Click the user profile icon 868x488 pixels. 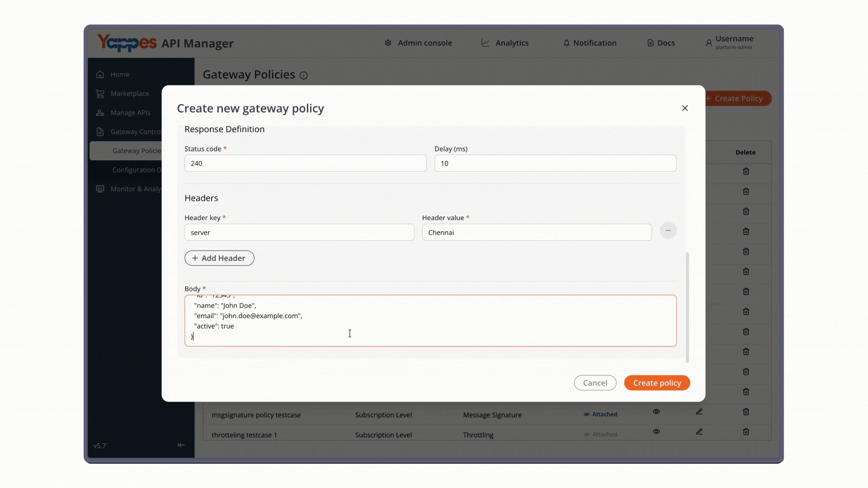709,43
